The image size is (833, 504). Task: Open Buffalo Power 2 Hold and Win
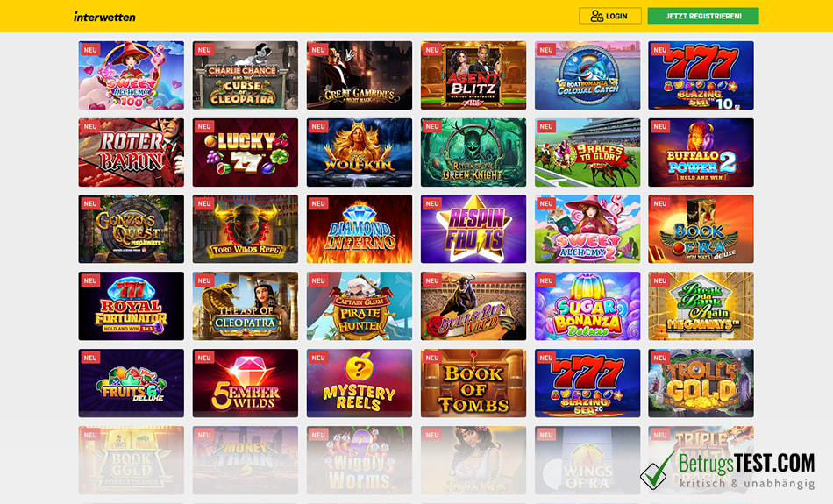pyautogui.click(x=701, y=153)
